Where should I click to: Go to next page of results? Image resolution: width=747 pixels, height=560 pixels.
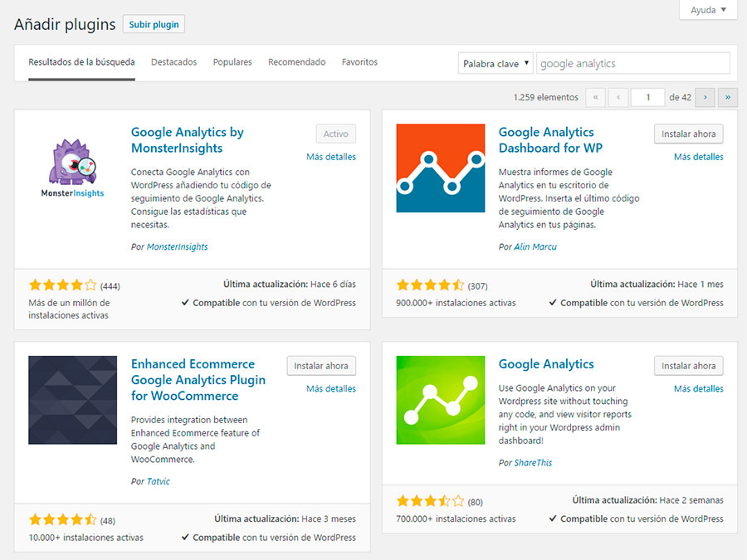pyautogui.click(x=705, y=97)
